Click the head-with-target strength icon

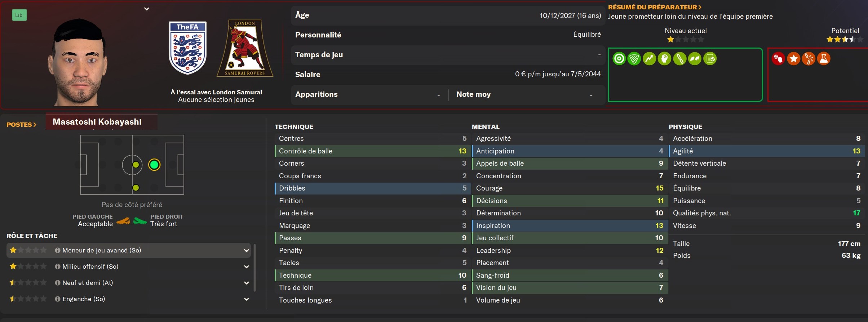coord(664,58)
